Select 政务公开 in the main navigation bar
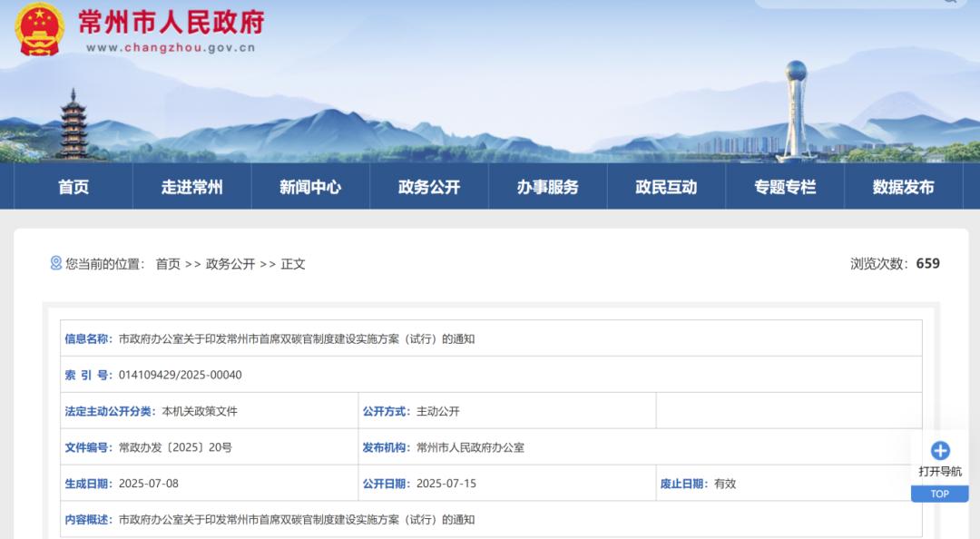The width and height of the screenshot is (980, 539). [429, 187]
